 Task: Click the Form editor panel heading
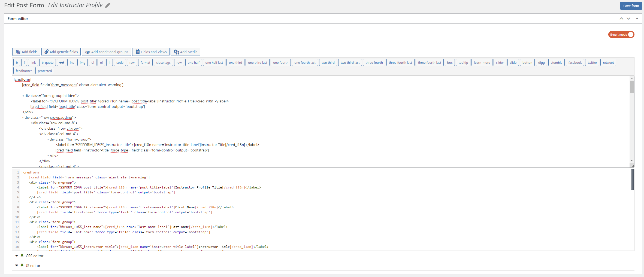coord(18,19)
